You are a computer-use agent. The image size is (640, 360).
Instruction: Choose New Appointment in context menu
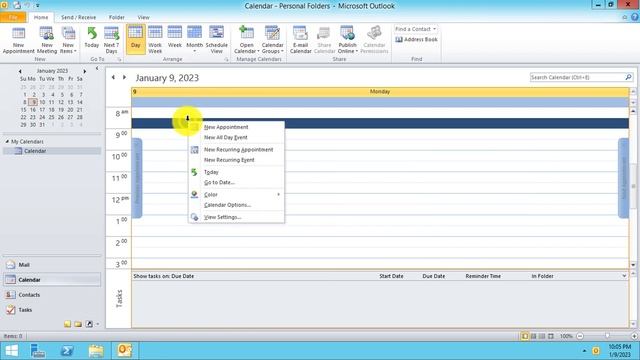[x=226, y=127]
